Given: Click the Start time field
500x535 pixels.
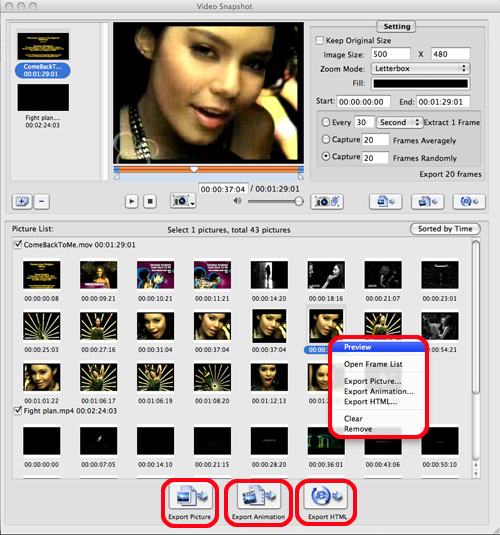Looking at the screenshot, I should pos(364,102).
